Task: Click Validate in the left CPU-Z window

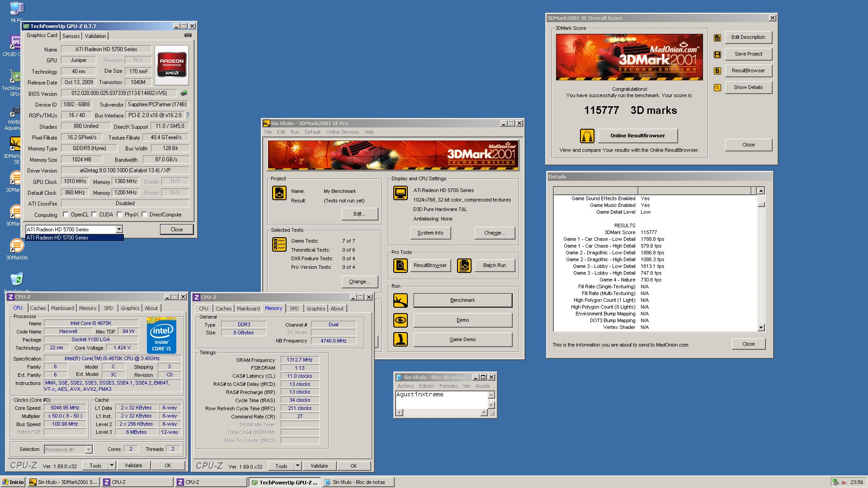Action: (133, 465)
